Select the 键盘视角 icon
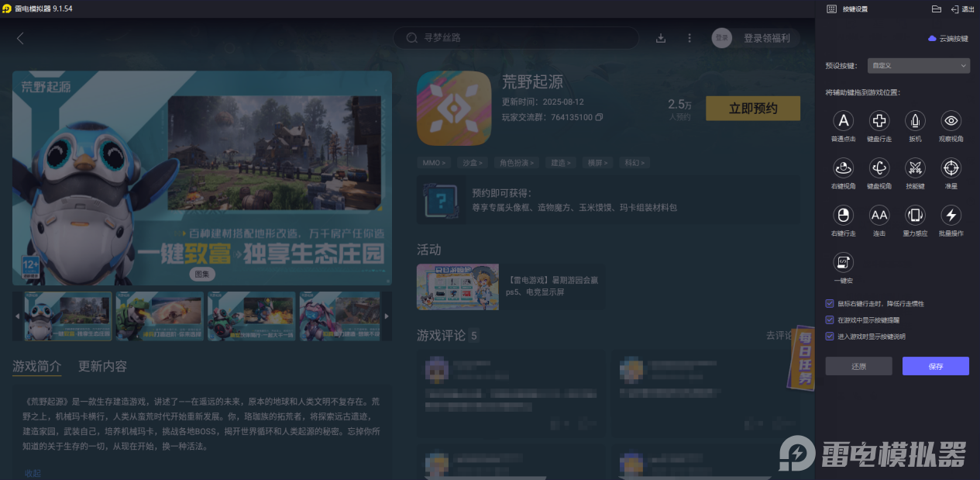The height and width of the screenshot is (480, 980). 879,167
